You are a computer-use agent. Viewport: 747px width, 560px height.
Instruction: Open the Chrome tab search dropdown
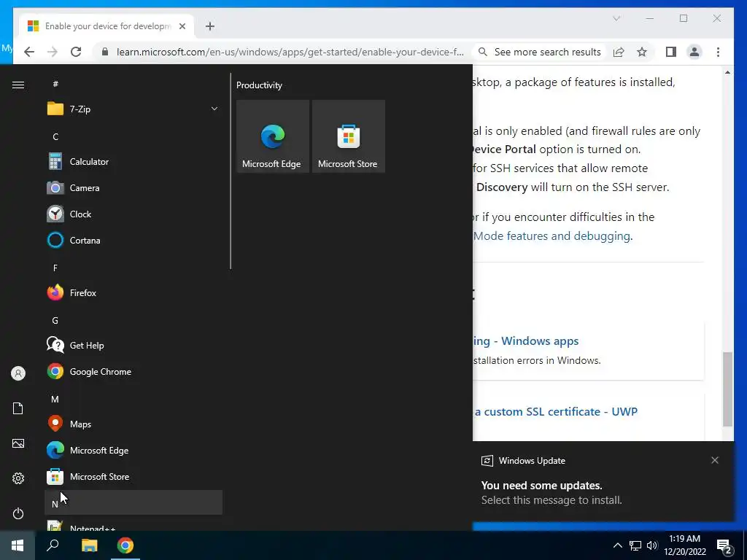616,18
